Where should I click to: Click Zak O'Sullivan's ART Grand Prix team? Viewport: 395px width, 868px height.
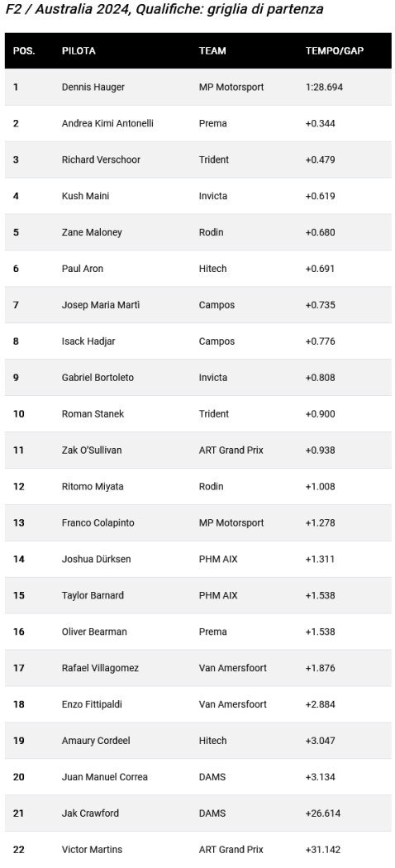click(231, 450)
